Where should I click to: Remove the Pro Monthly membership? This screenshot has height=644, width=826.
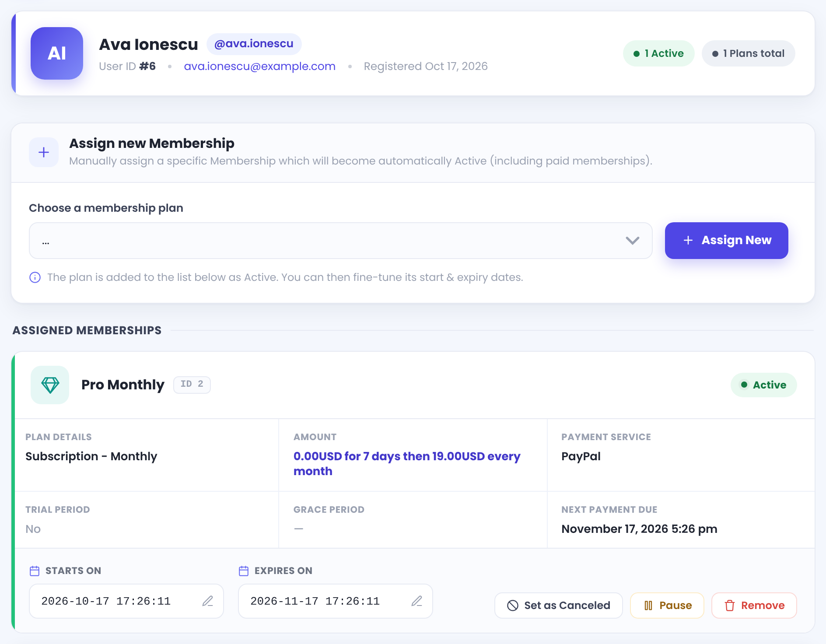tap(754, 605)
